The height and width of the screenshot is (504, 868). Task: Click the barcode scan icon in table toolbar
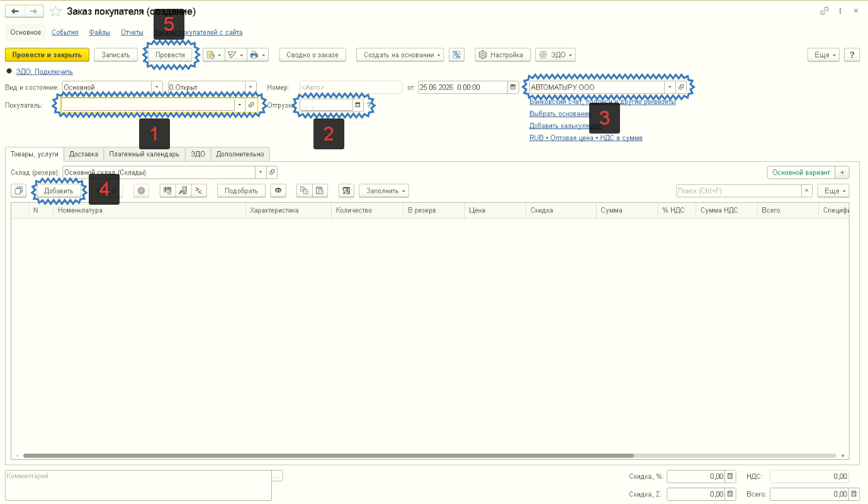tap(167, 190)
